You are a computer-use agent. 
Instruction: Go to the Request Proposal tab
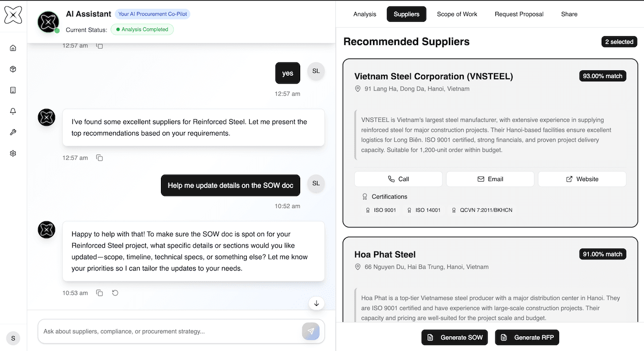519,14
